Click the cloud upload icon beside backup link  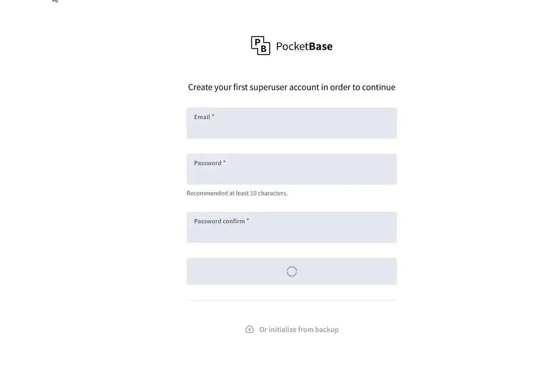[250, 329]
